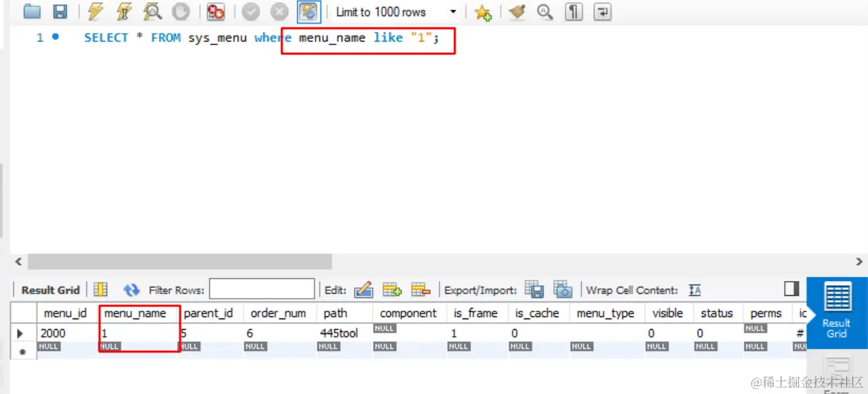The height and width of the screenshot is (394, 868).
Task: Place cursor on sys_menu in query
Action: pos(218,38)
